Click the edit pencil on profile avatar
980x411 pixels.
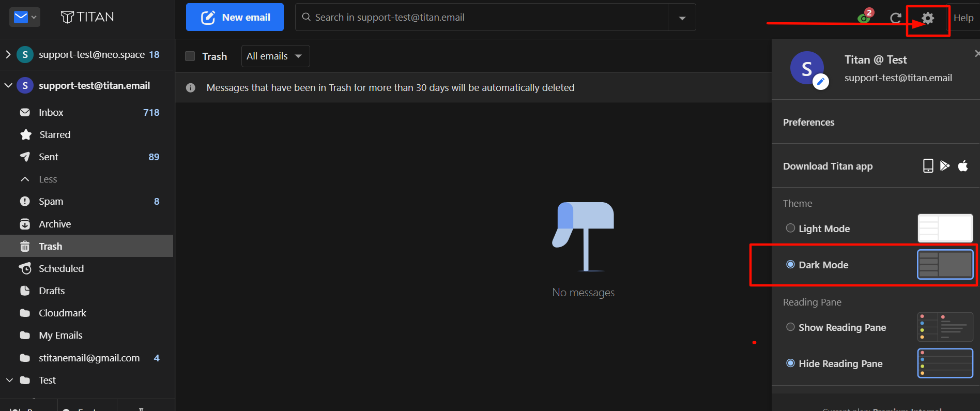coord(821,82)
